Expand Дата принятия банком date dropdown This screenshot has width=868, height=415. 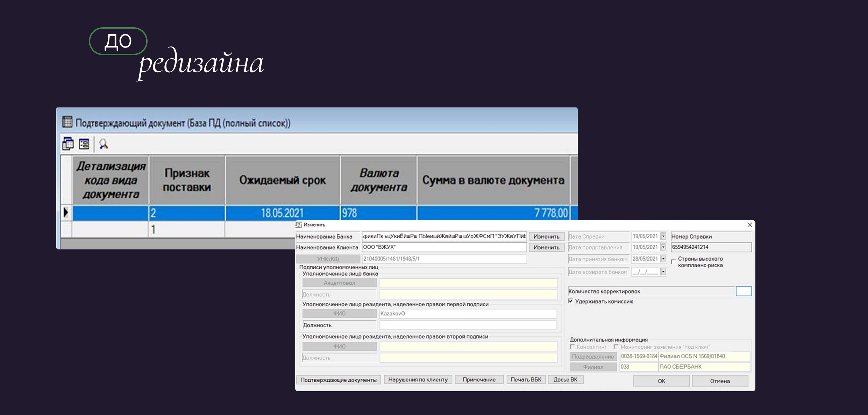tap(663, 259)
